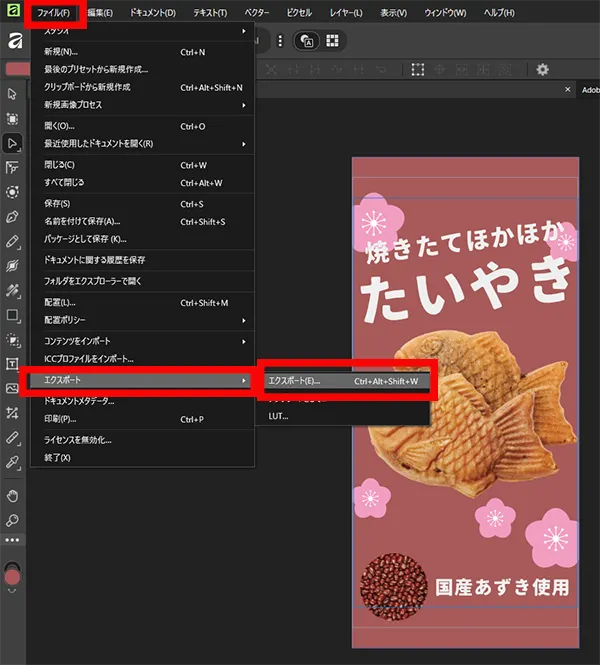Screen dimensions: 600x665
Task: Select the Color Picker eyedropper tool
Action: point(12,462)
